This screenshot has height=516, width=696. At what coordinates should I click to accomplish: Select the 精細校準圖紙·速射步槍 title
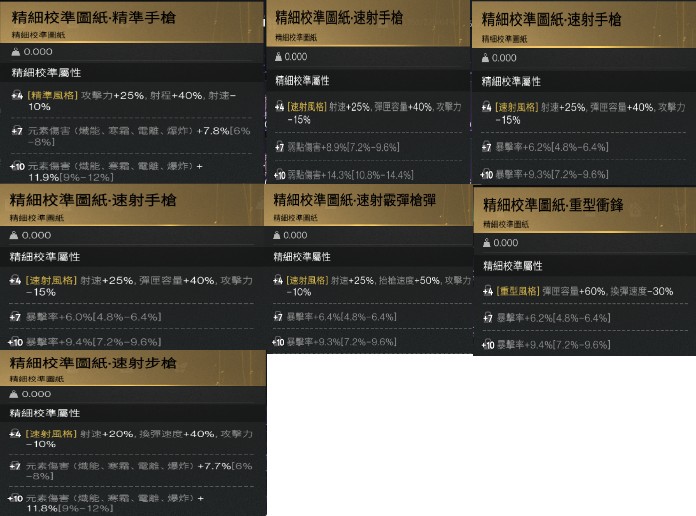pos(93,363)
